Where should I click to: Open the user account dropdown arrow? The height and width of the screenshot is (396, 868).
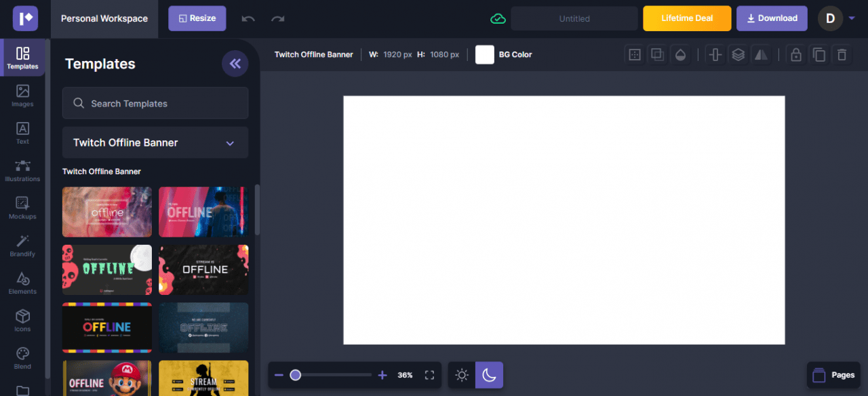point(852,18)
